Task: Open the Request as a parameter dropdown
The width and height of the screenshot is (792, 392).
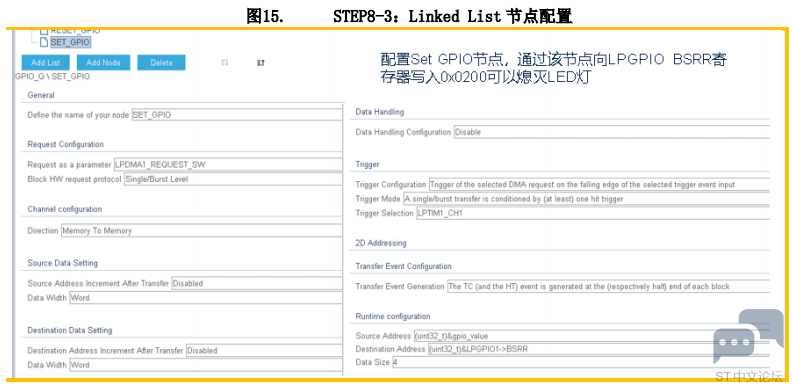Action: click(x=228, y=165)
